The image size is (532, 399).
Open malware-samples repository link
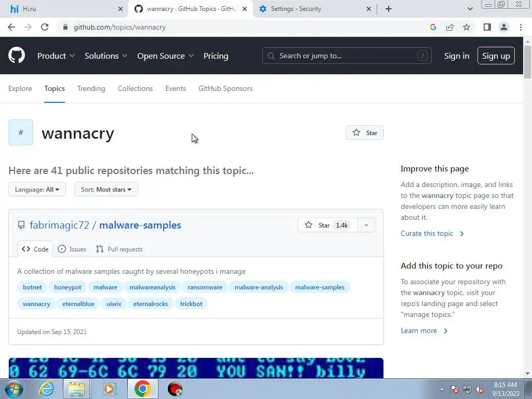pyautogui.click(x=140, y=225)
